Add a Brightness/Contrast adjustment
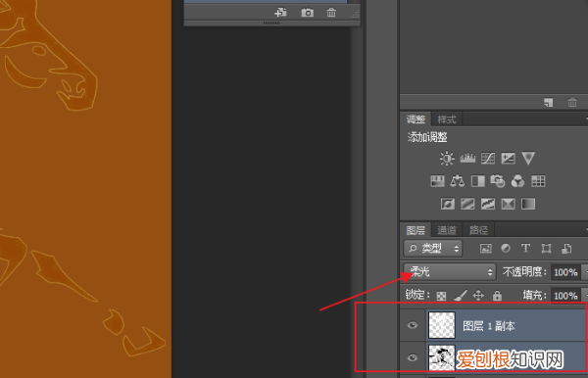The image size is (588, 378). pos(447,159)
